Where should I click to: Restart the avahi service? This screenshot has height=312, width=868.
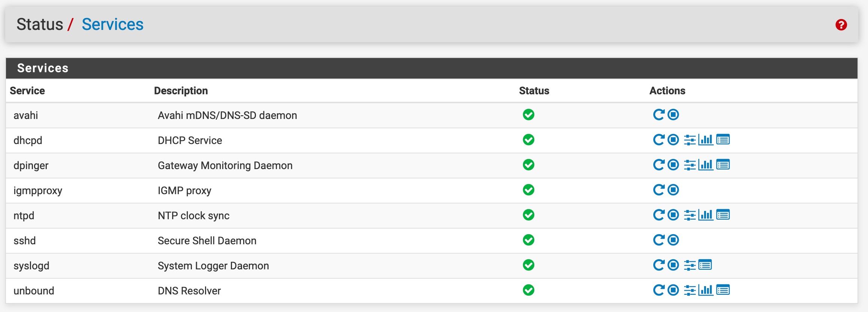pos(659,114)
